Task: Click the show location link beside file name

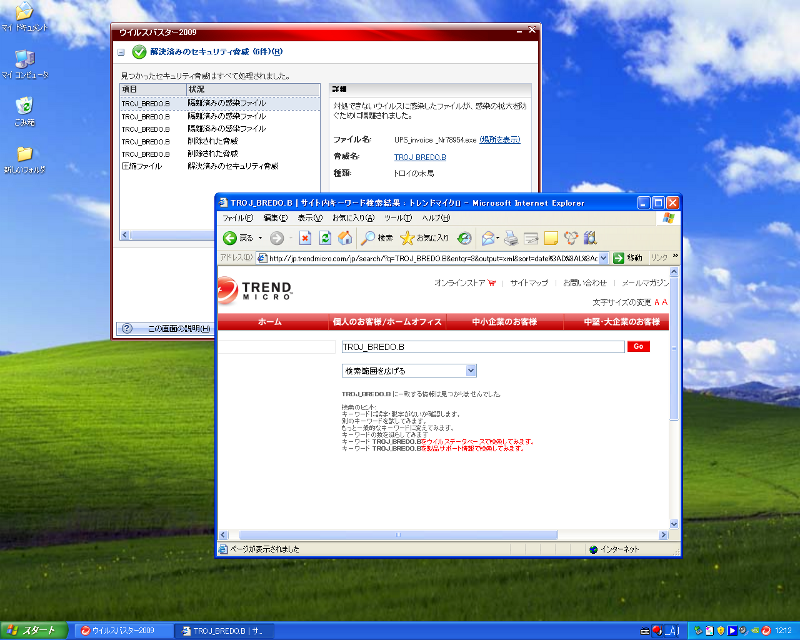Action: [x=500, y=140]
